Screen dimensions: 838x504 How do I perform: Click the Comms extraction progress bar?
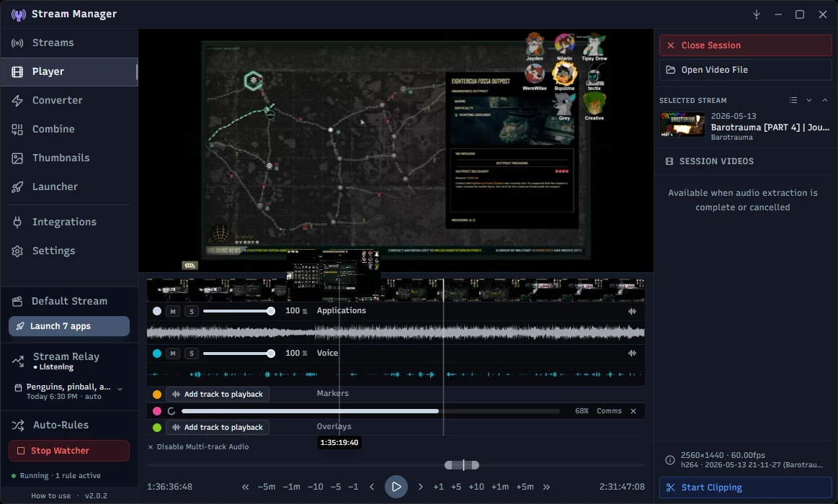(x=370, y=411)
